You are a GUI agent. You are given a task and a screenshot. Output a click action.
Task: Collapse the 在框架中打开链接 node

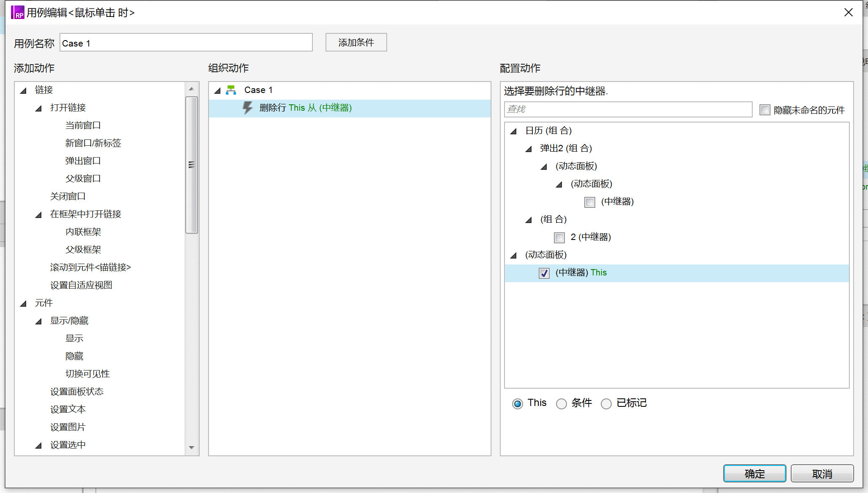[x=39, y=215]
